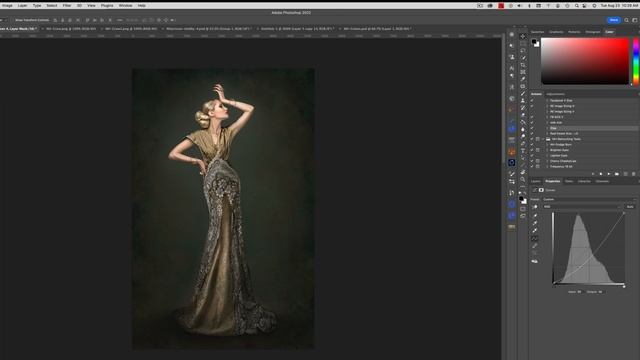Select the Crop tool
Viewport: 640px width, 360px height.
coord(523,65)
